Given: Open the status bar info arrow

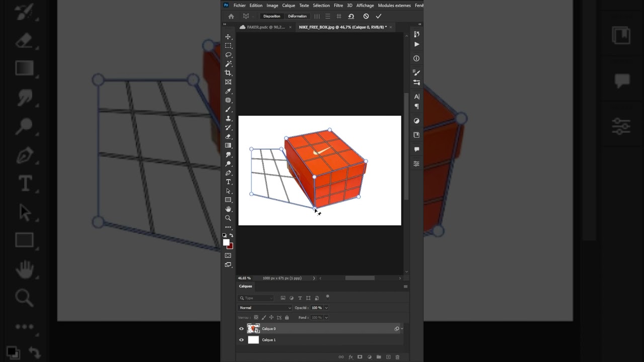Looking at the screenshot, I should [314, 278].
